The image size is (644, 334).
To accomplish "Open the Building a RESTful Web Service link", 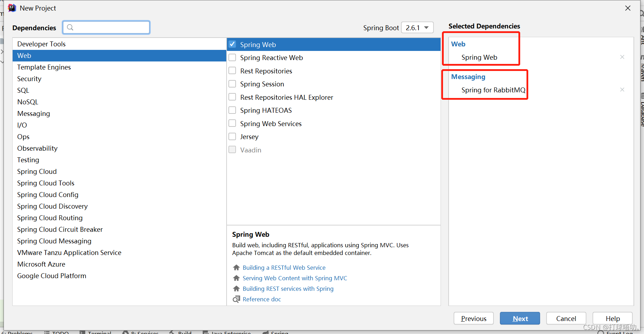I will (284, 268).
